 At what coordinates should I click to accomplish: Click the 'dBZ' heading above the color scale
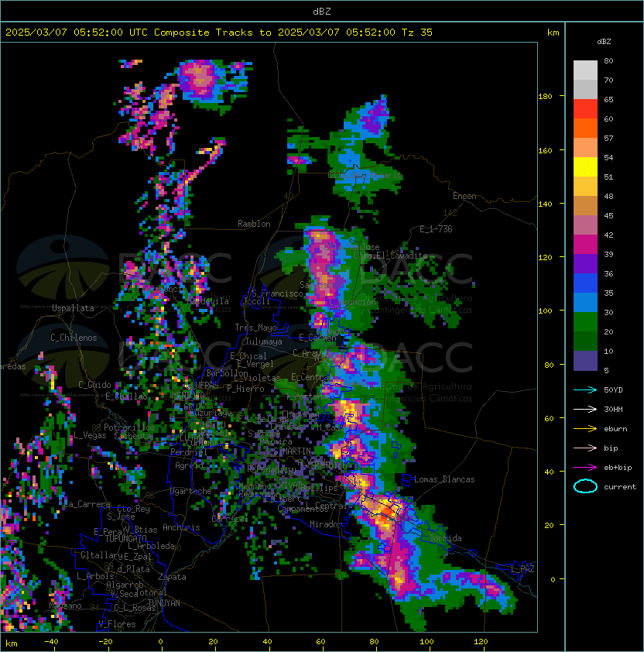pos(604,42)
